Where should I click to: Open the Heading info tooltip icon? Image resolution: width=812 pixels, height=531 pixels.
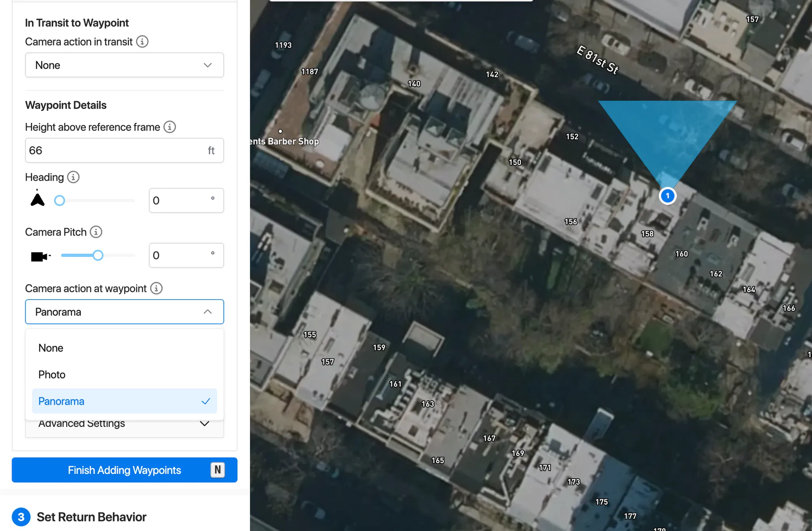(73, 177)
